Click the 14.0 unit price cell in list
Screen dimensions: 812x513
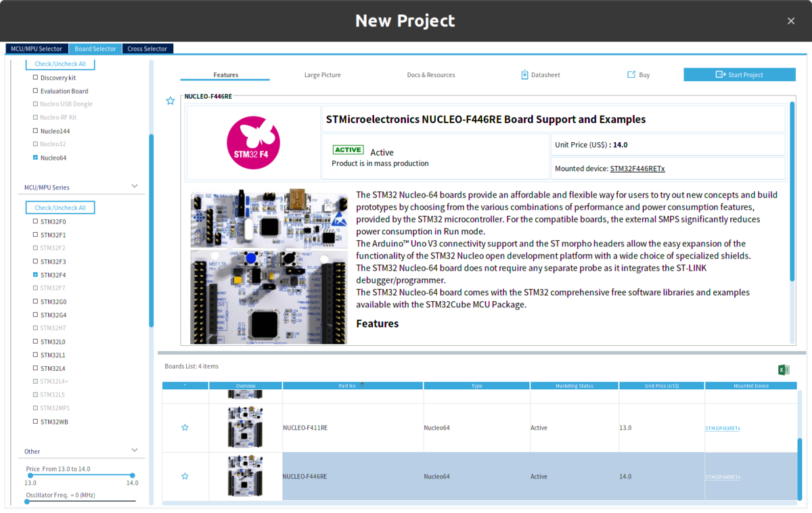[662, 476]
